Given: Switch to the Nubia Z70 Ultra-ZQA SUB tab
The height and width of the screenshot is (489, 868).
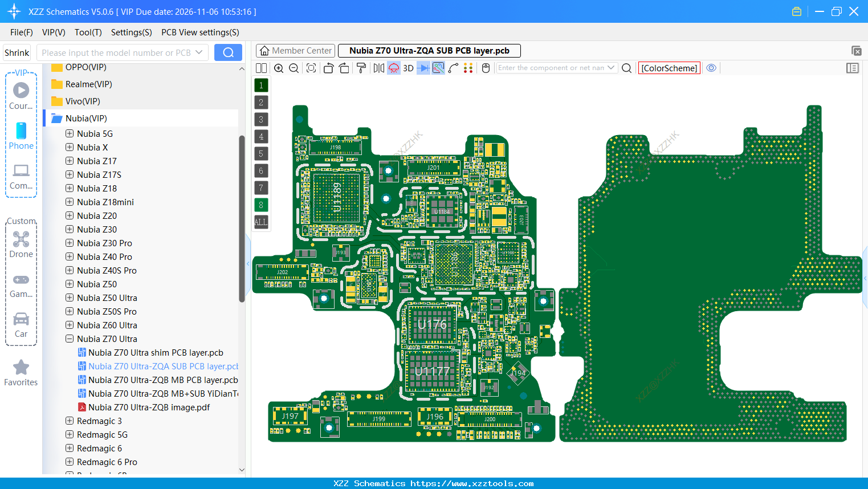Looking at the screenshot, I should [430, 50].
